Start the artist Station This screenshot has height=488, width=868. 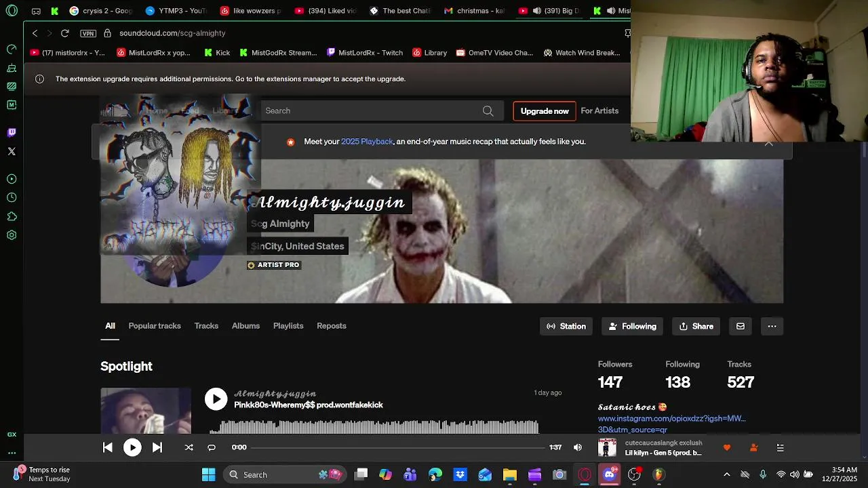(x=566, y=326)
